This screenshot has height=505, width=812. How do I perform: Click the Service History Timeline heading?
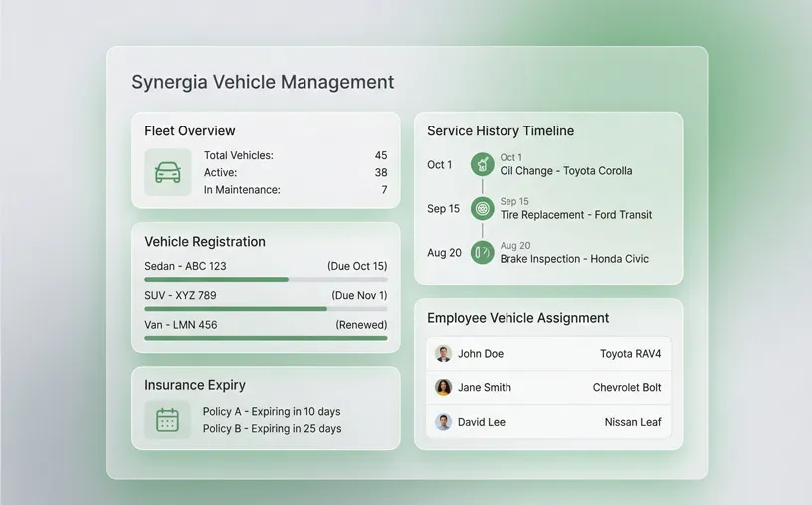[x=501, y=131]
